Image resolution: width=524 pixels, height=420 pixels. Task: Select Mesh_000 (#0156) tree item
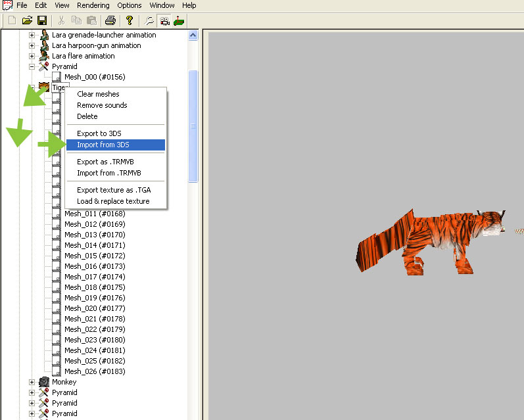(95, 77)
